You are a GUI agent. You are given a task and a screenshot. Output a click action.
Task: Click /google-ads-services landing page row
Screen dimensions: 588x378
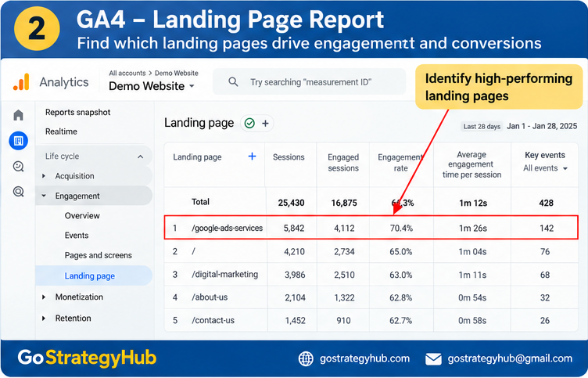[371, 228]
